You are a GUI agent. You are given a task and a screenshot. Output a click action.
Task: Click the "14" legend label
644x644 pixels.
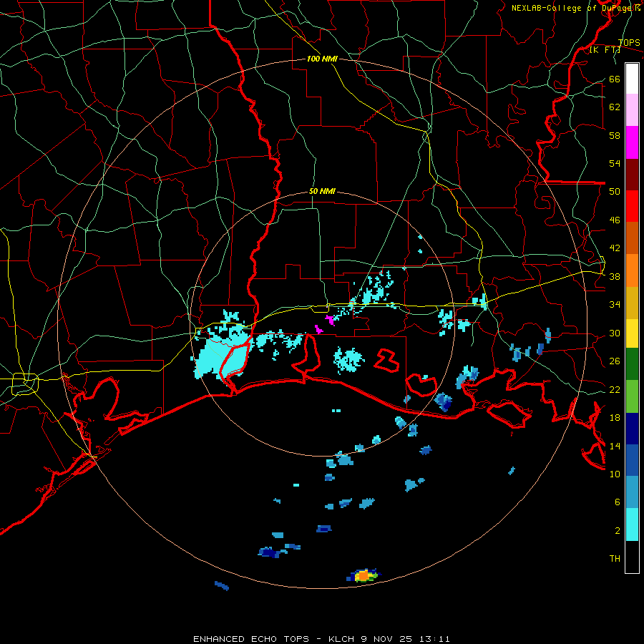[615, 446]
